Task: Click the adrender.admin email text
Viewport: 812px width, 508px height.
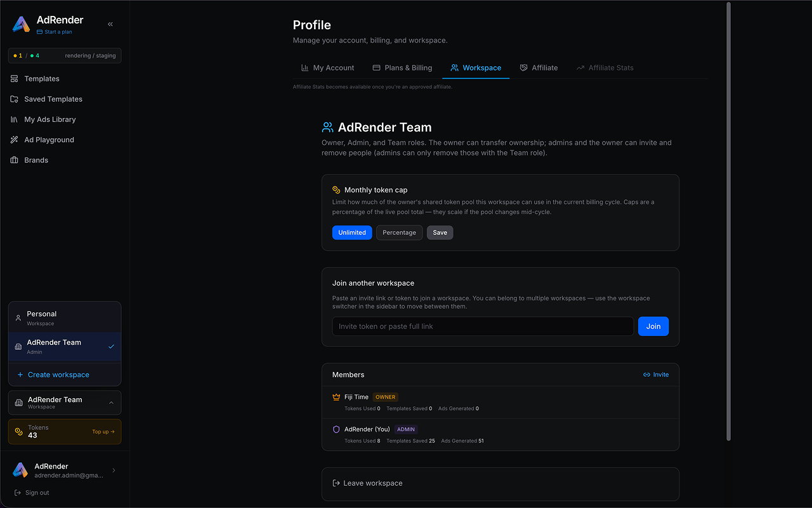Action: (69, 475)
